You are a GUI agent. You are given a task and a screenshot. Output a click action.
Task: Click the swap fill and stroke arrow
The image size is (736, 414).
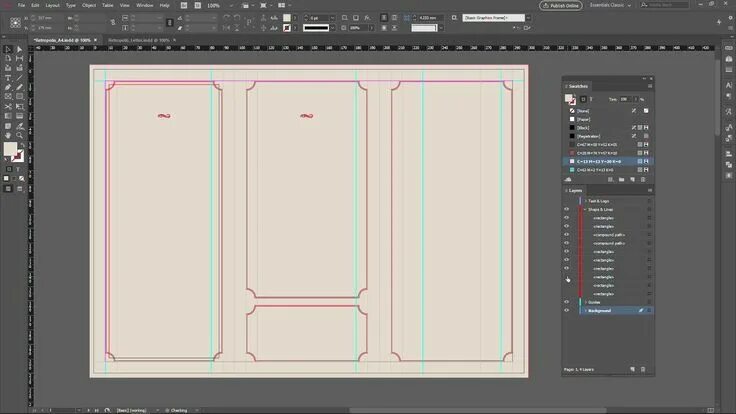click(x=22, y=145)
